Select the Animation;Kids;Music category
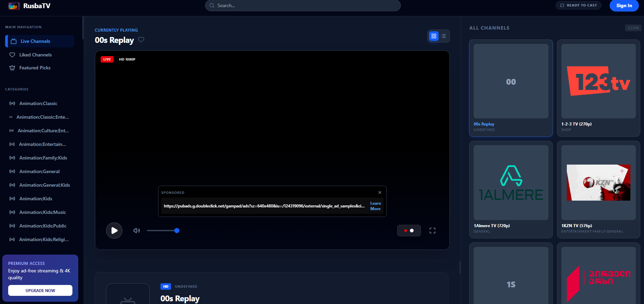This screenshot has width=644, height=304. coord(40,212)
